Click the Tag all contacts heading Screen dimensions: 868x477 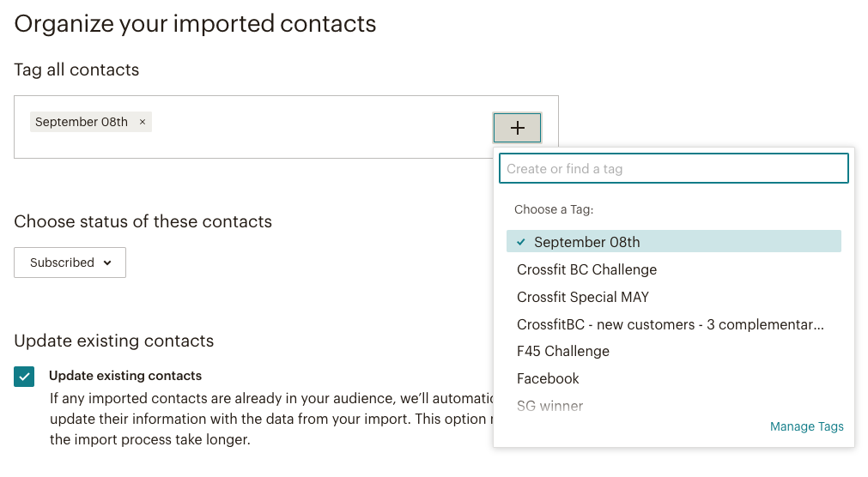click(x=76, y=69)
